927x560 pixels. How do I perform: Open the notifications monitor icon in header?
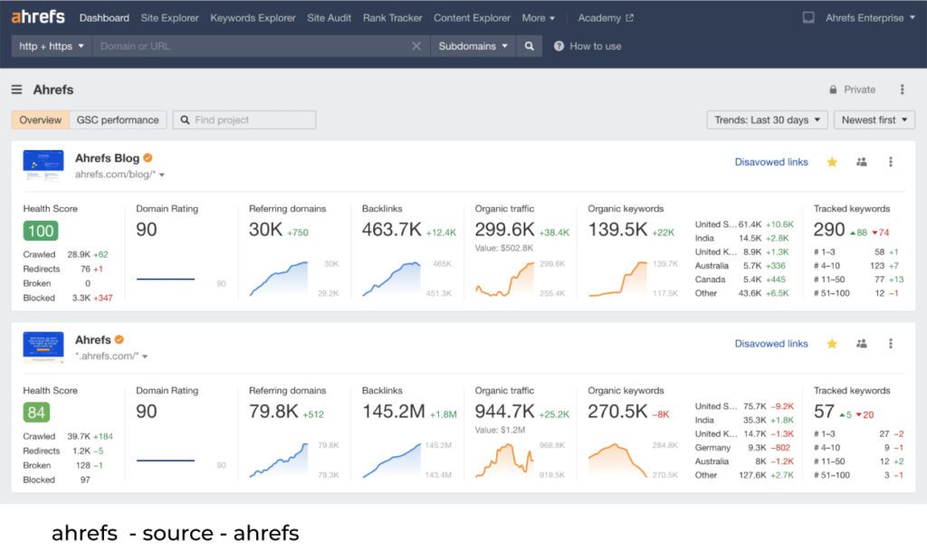click(x=808, y=18)
